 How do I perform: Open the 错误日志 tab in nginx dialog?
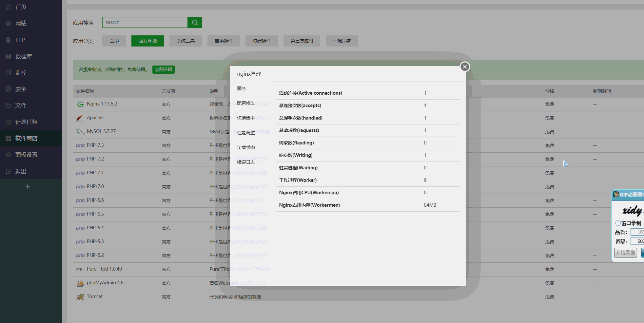[x=246, y=162]
